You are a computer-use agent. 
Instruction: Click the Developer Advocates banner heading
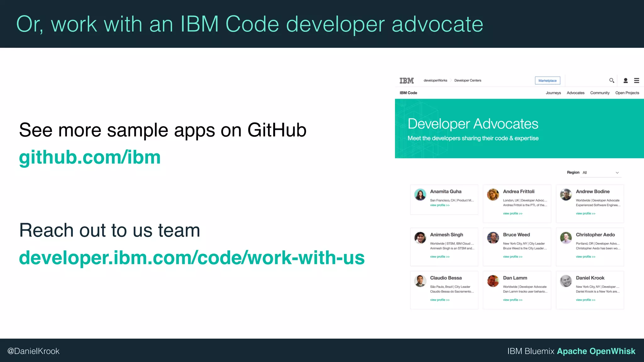coord(473,124)
